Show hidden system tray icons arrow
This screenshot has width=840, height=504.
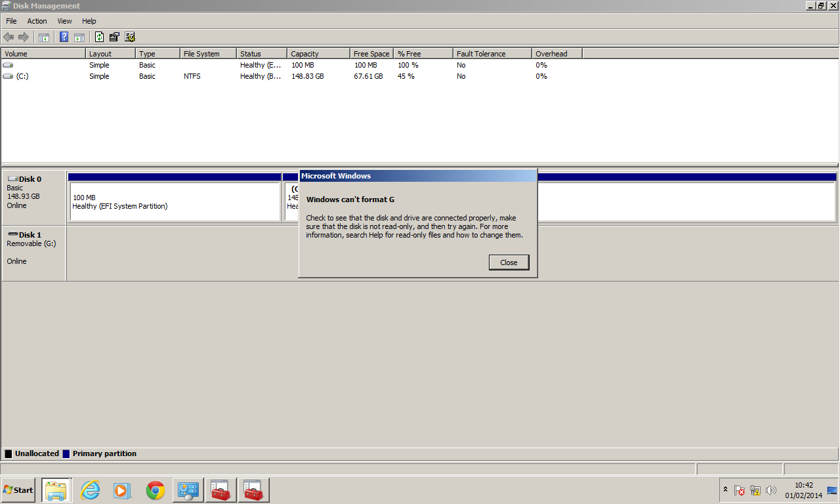click(725, 490)
